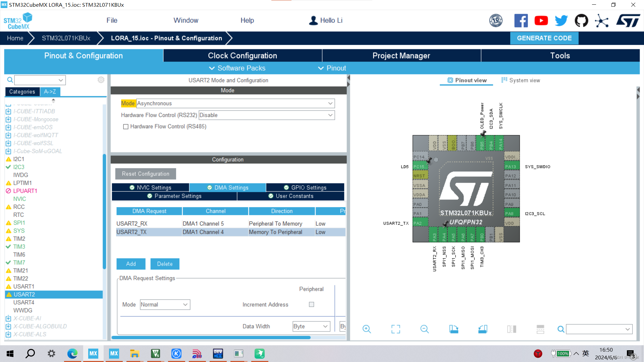Screen dimensions: 644x362
Task: Click the GENERATE CODE button
Action: (x=544, y=38)
